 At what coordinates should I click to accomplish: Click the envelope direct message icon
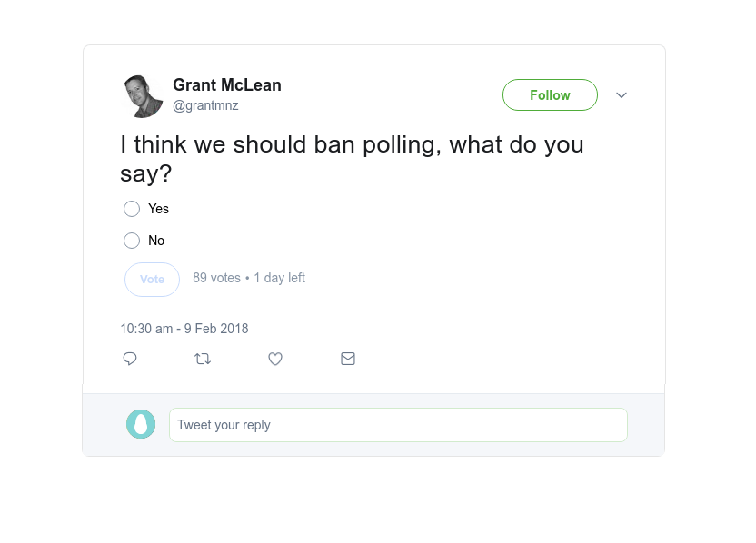coord(348,359)
